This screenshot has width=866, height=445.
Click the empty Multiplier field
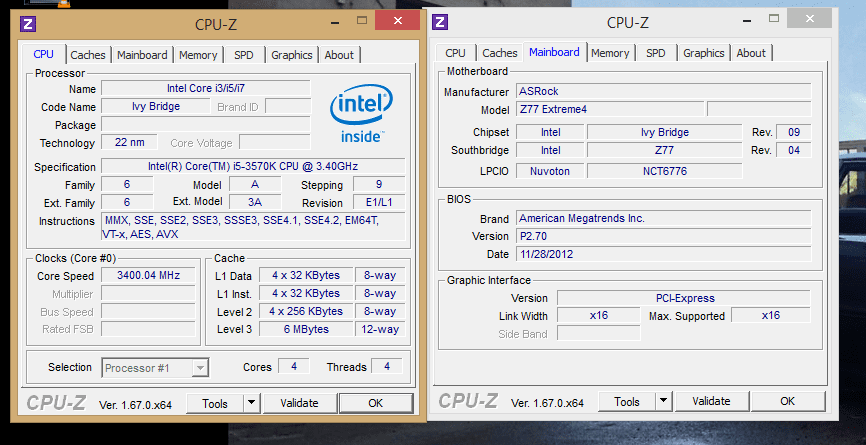(149, 294)
